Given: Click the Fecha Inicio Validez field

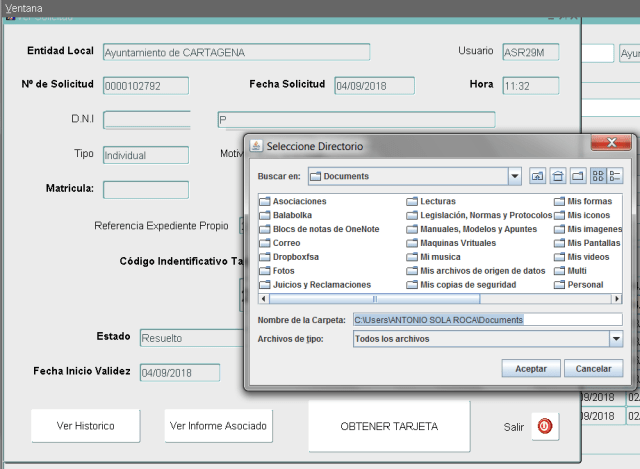Looking at the screenshot, I should pos(180,373).
